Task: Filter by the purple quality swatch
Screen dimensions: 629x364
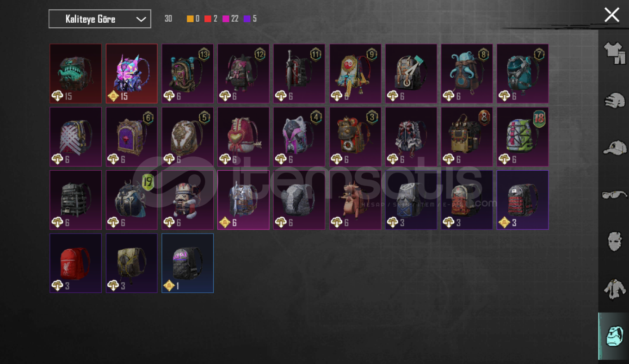Action: (x=247, y=19)
